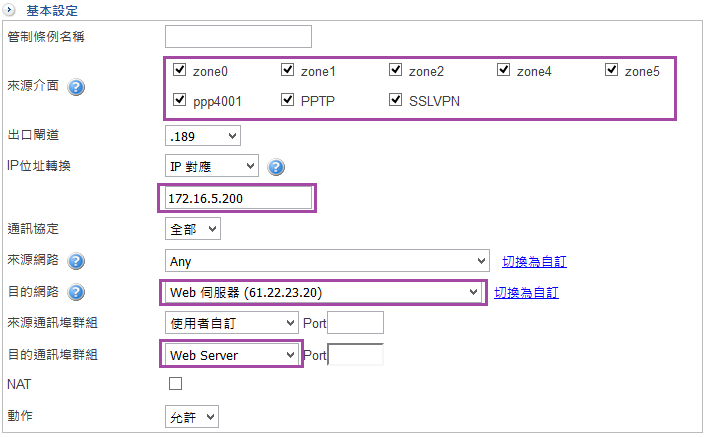Image resolution: width=705 pixels, height=437 pixels.
Task: Uncheck the ppp4001 checkbox
Action: (179, 100)
